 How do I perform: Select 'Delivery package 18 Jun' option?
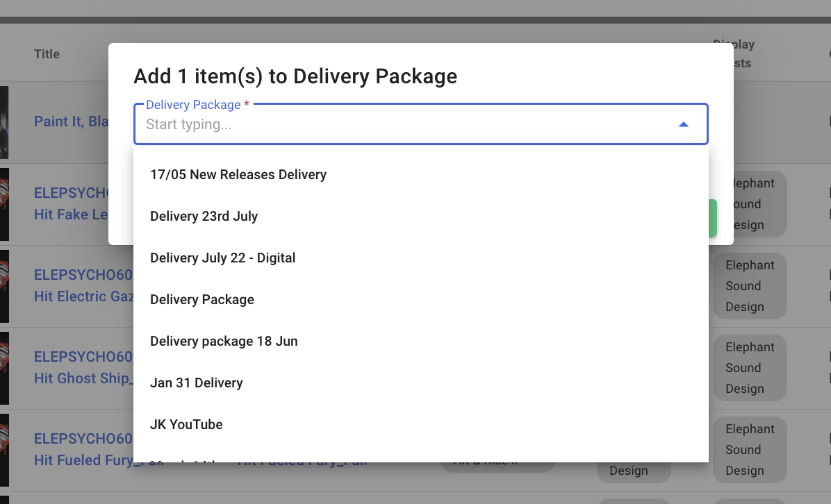tap(224, 342)
